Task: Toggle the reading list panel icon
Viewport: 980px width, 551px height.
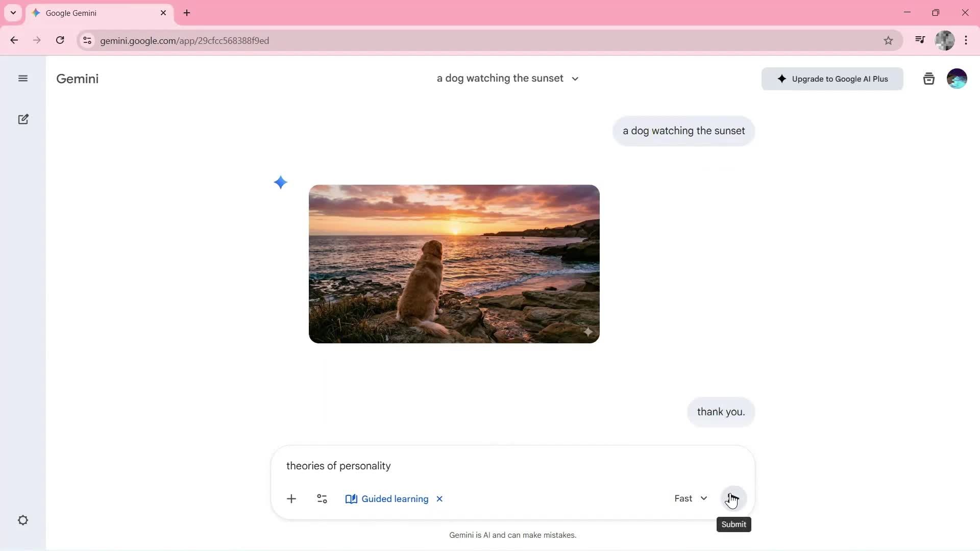Action: [920, 40]
